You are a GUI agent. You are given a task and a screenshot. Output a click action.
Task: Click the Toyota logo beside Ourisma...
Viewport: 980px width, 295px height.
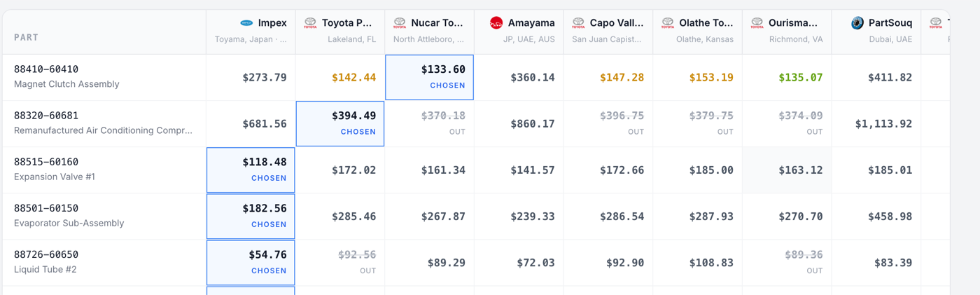coord(757,23)
